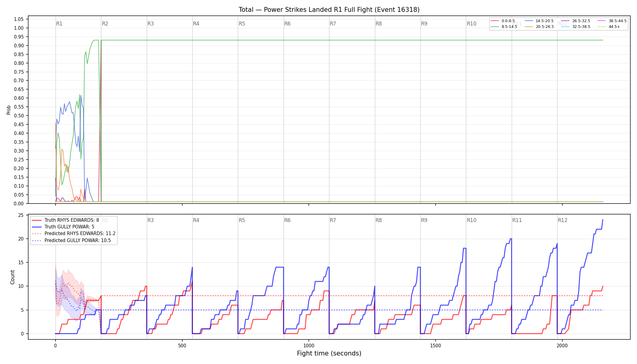Click the 2000 tick on the fight time axis

pyautogui.click(x=562, y=345)
